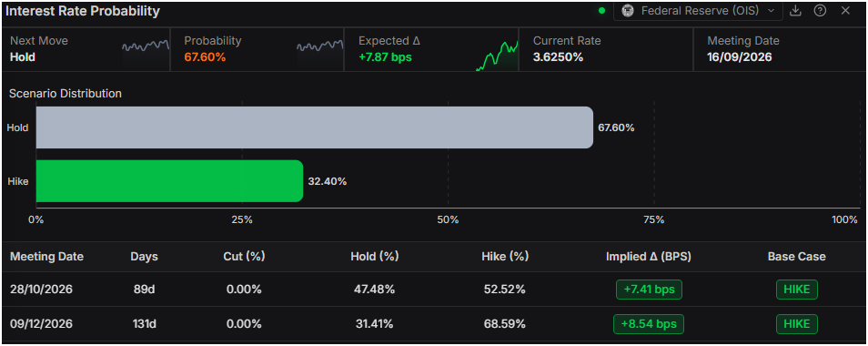Click the Cut 0.00% cell for 28/10/2026
Viewport: 868px width, 346px height.
pos(244,290)
